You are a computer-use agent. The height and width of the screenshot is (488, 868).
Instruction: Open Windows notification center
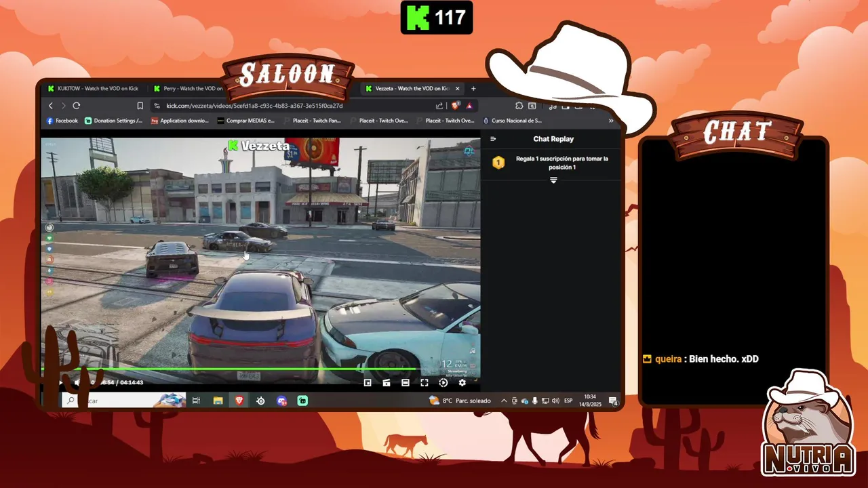613,401
